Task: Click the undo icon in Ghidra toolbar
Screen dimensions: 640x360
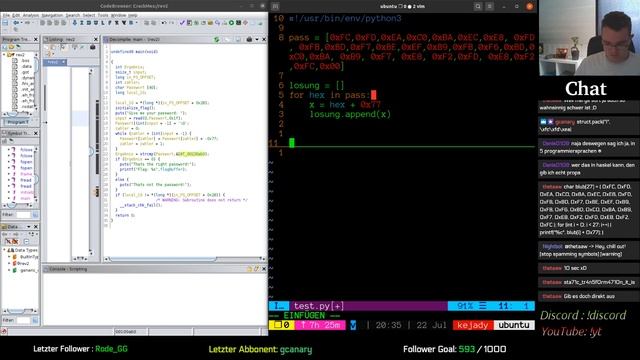Action: coord(164,23)
